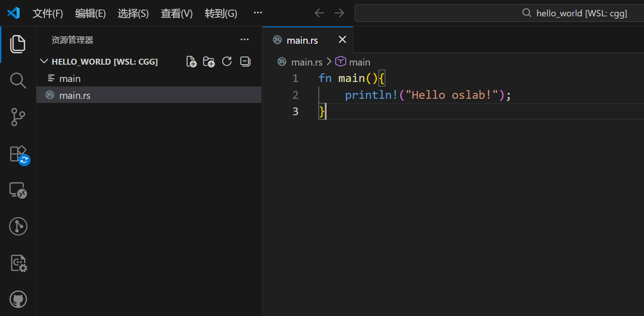Open the Explorer view in activity bar

click(x=18, y=44)
